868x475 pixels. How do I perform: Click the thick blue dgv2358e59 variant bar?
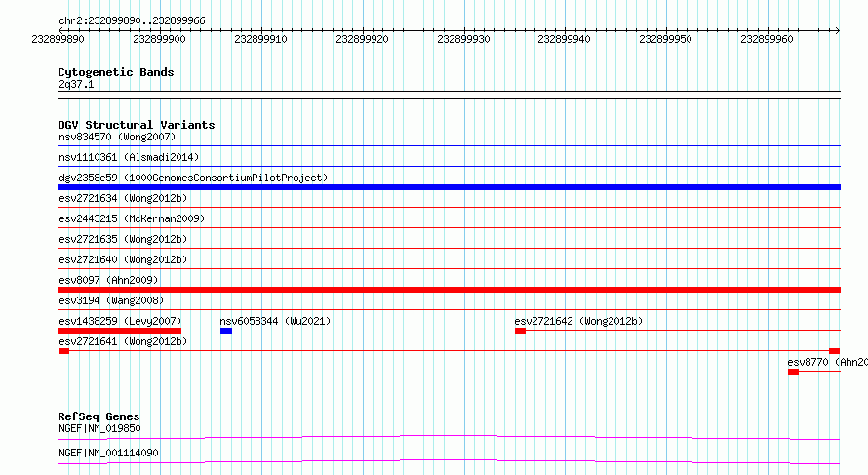click(449, 187)
